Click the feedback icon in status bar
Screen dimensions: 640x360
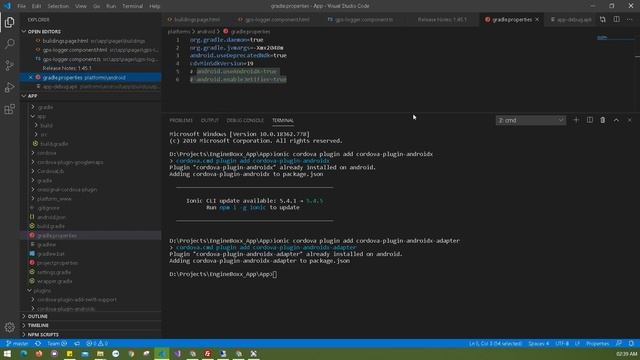tap(619, 343)
